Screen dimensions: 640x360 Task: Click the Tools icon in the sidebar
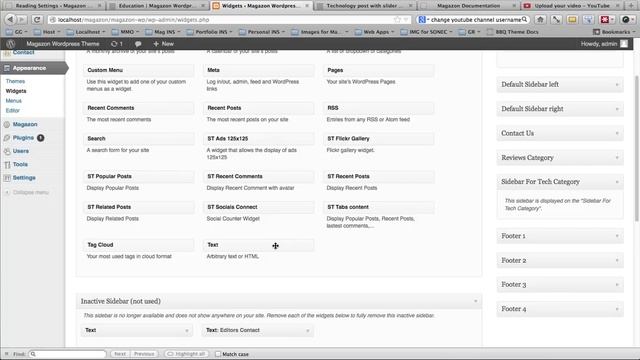click(7, 164)
